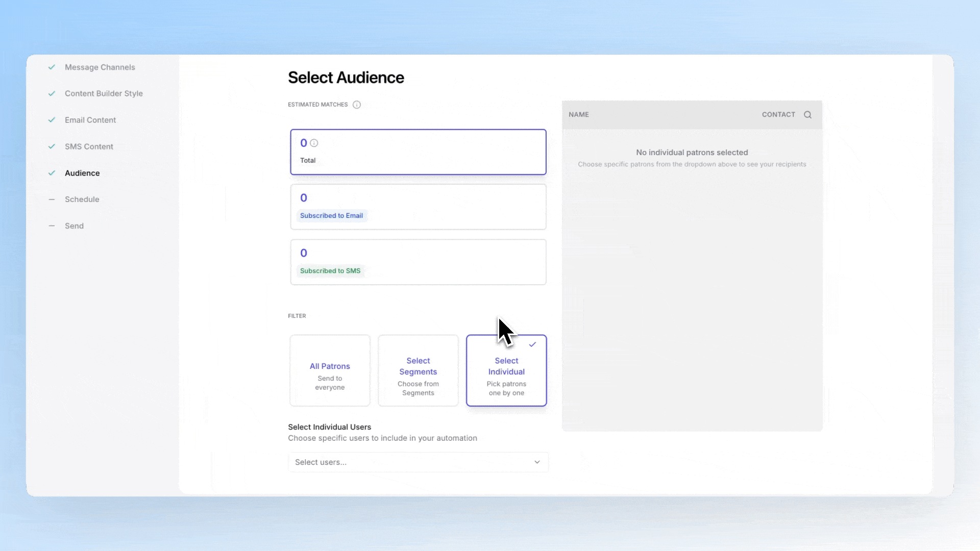Click info icon next to Estimated Matches
980x551 pixels.
tap(357, 105)
